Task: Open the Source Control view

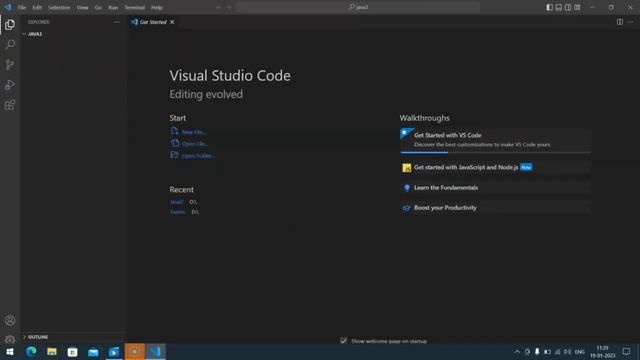Action: tap(10, 64)
